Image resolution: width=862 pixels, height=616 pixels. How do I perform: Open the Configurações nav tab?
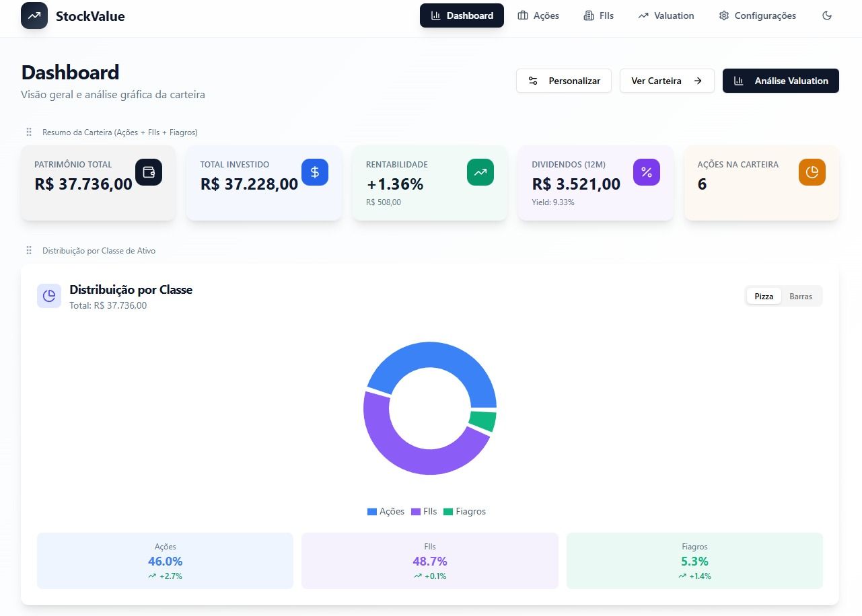(x=758, y=15)
